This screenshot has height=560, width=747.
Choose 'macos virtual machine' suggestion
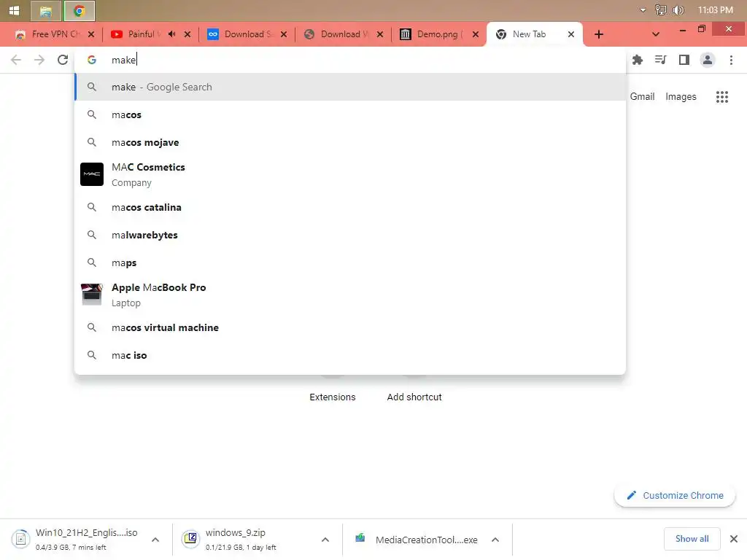[x=350, y=327]
